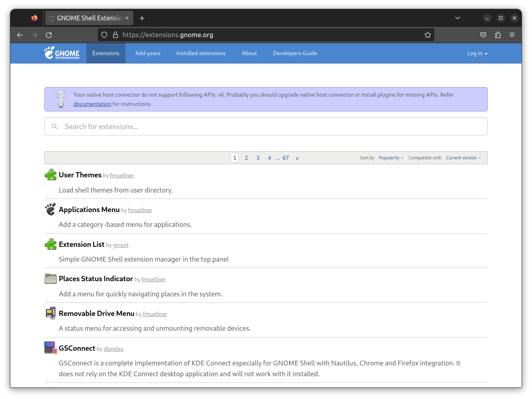Click the Places Status Indicator folder icon

tap(51, 278)
